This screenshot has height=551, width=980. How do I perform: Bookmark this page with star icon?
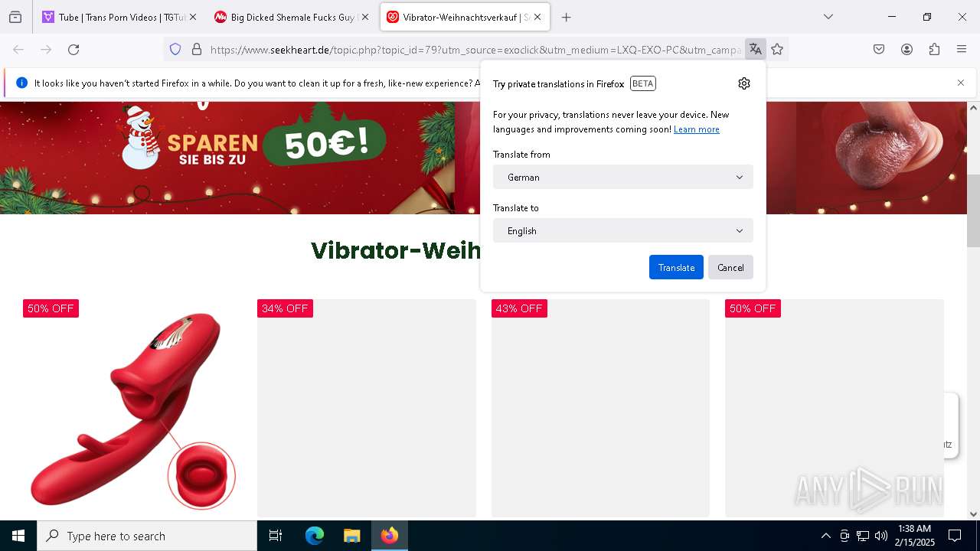tap(777, 50)
